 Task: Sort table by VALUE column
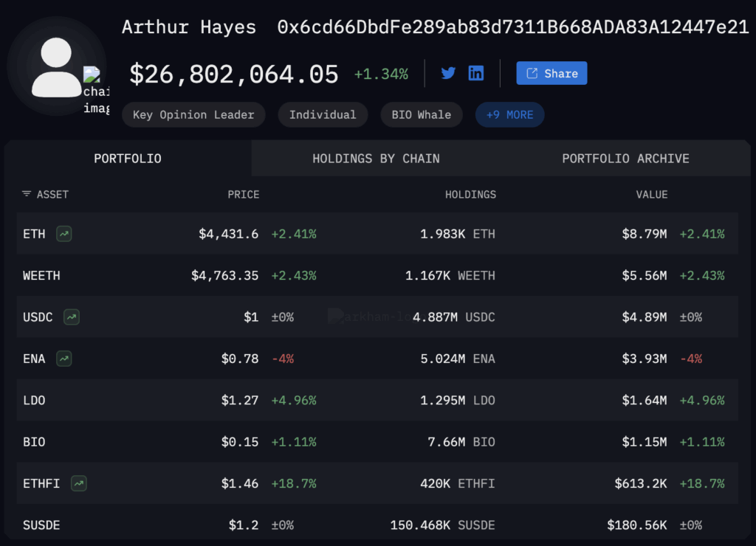(x=651, y=195)
